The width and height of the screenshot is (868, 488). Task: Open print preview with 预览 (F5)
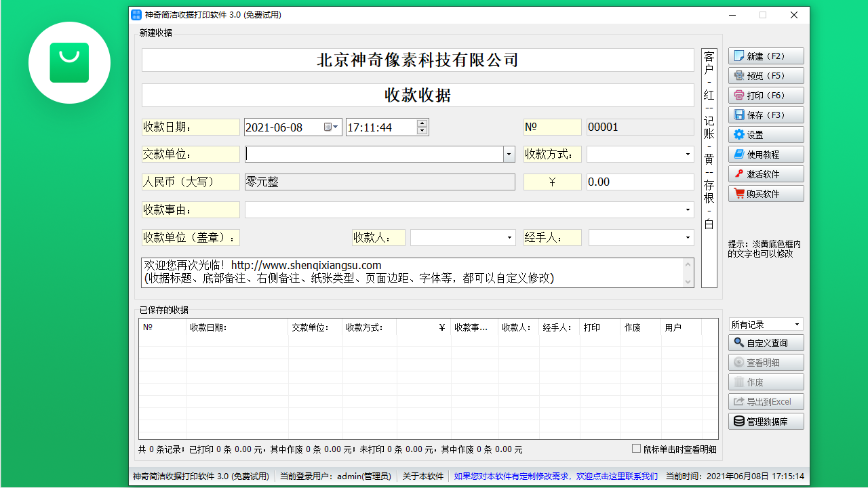pyautogui.click(x=766, y=76)
